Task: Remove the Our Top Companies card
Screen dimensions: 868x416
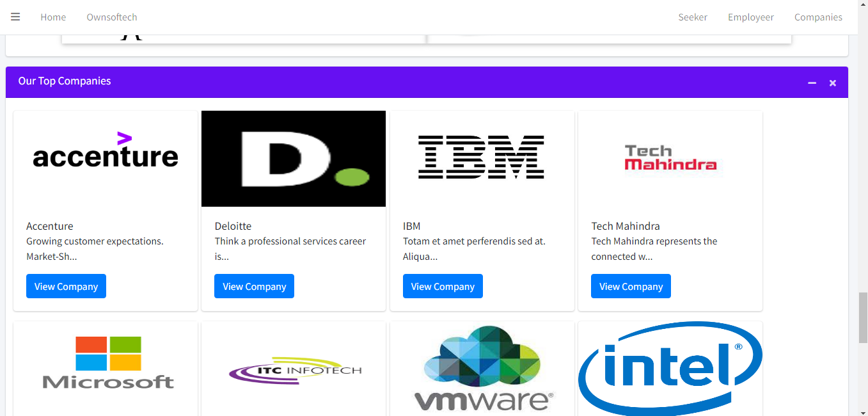Action: click(832, 83)
